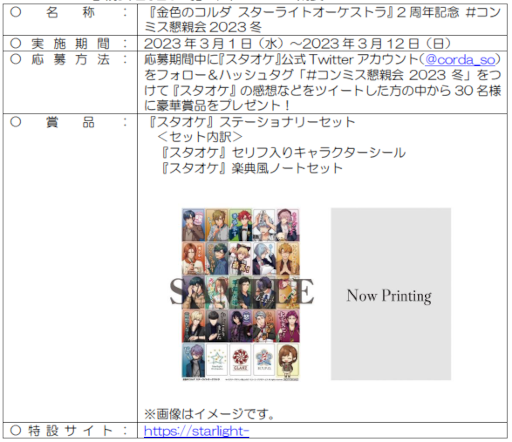Image resolution: width=512 pixels, height=442 pixels.
Task: Click the SAMPLE character sticker sheet image
Action: click(x=241, y=294)
